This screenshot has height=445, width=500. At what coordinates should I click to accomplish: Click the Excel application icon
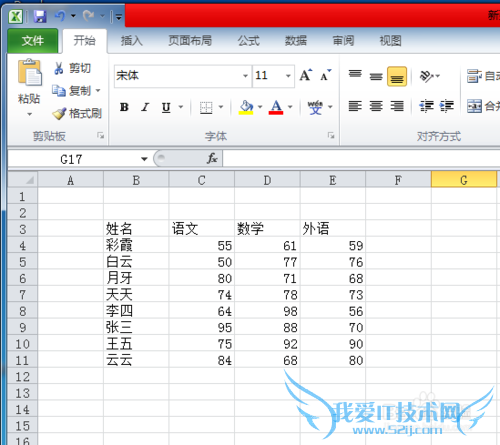click(15, 16)
